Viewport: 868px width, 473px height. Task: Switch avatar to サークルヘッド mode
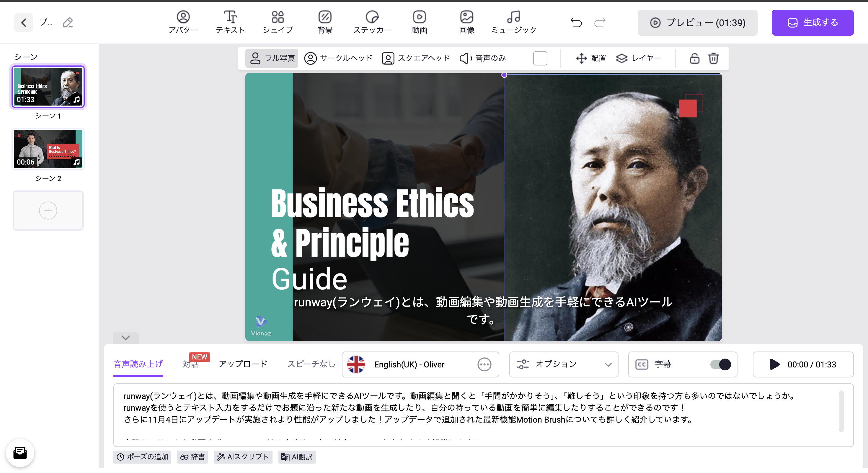pos(338,58)
